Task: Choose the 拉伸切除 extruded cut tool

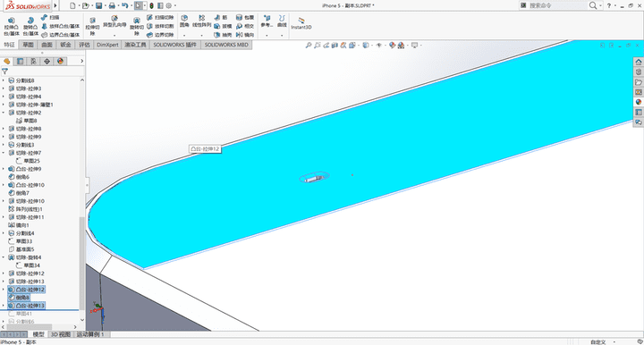Action: pos(92,26)
